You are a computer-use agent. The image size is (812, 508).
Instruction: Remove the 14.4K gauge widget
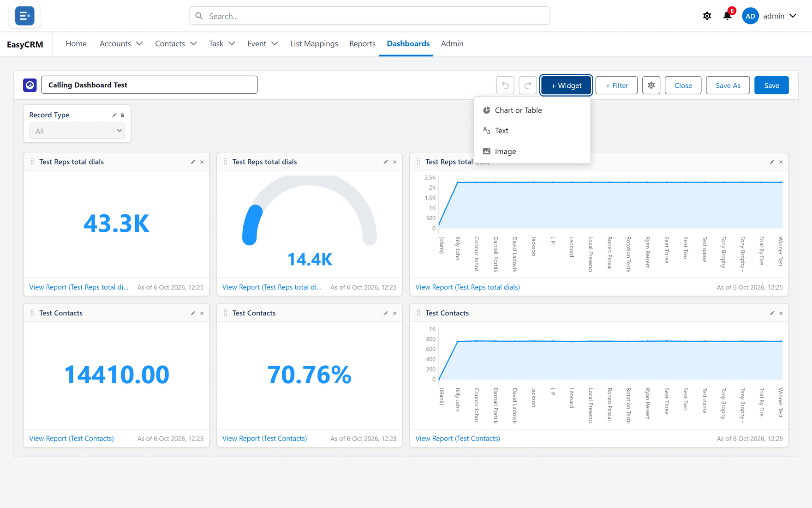(x=395, y=162)
